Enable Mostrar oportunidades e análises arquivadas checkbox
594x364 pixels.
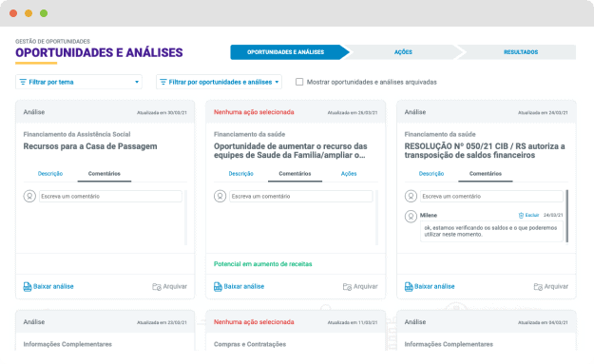point(299,82)
